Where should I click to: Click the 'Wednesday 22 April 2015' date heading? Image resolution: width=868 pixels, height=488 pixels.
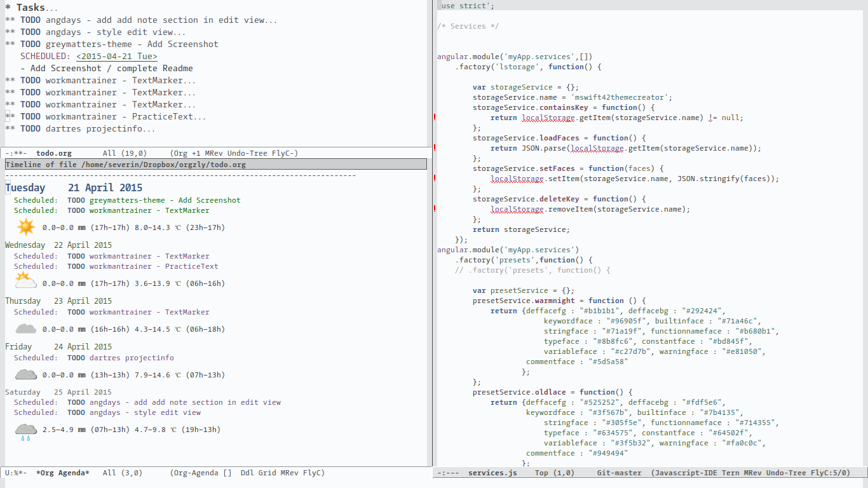(x=58, y=245)
